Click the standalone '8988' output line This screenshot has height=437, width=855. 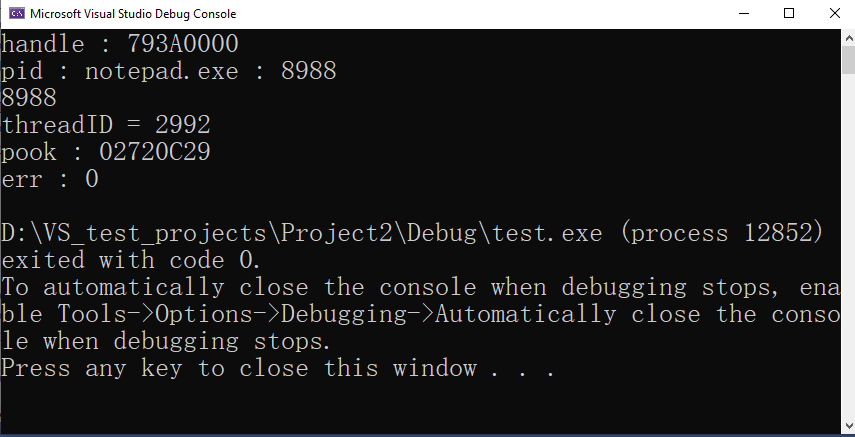point(29,98)
